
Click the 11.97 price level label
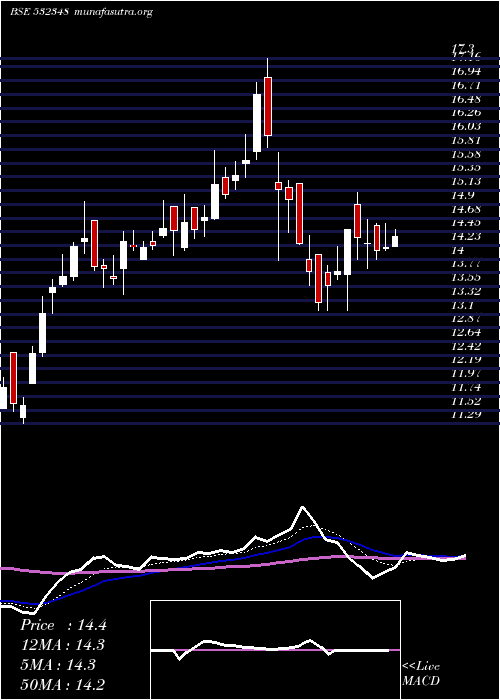pos(467,373)
